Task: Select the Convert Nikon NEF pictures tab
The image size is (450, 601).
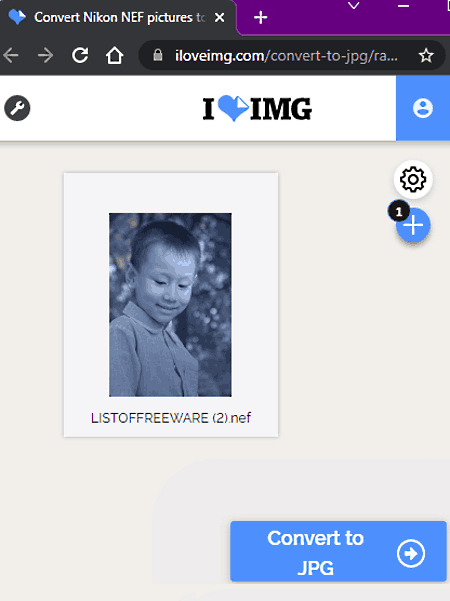Action: pos(117,18)
